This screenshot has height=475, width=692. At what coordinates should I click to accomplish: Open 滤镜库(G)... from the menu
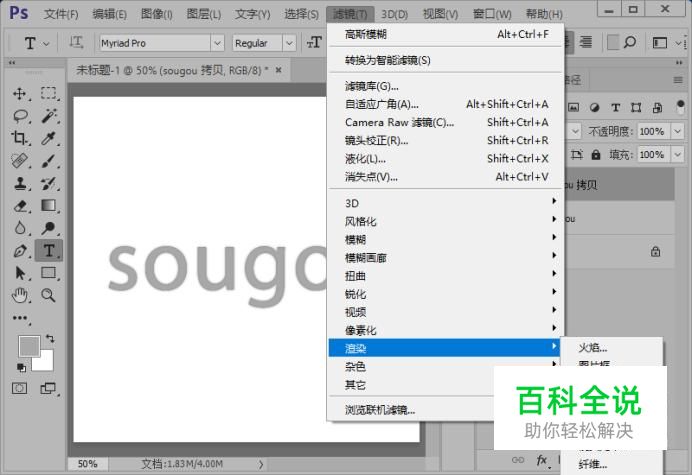point(445,86)
